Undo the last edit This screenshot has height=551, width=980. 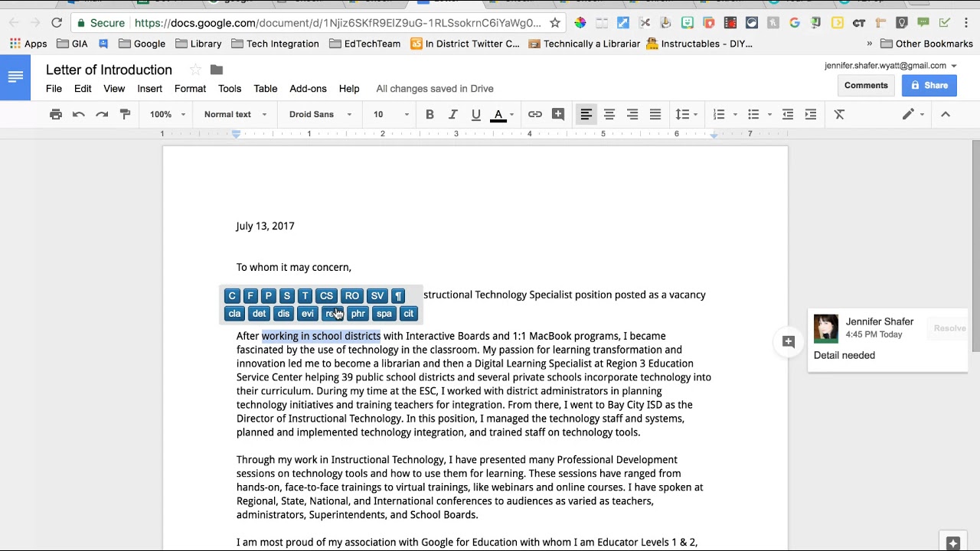(78, 114)
